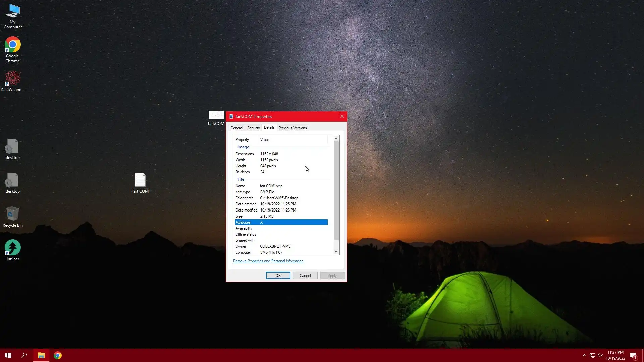Screen dimensions: 644x362
Task: Open File Explorer from the taskbar
Action: [x=41, y=355]
